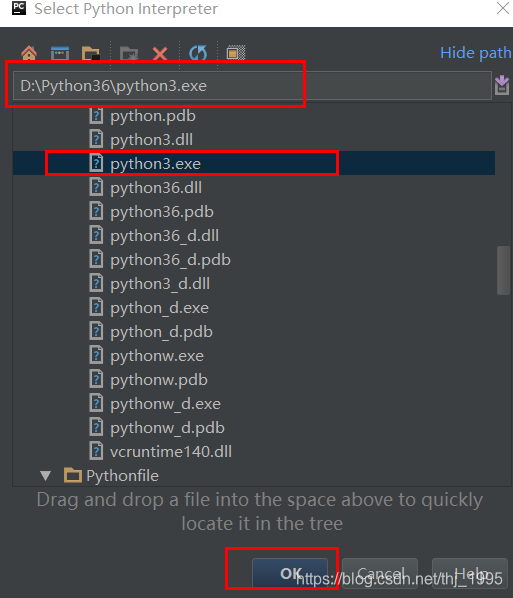The height and width of the screenshot is (598, 513).
Task: Click the interpreter path input field
Action: (x=252, y=85)
